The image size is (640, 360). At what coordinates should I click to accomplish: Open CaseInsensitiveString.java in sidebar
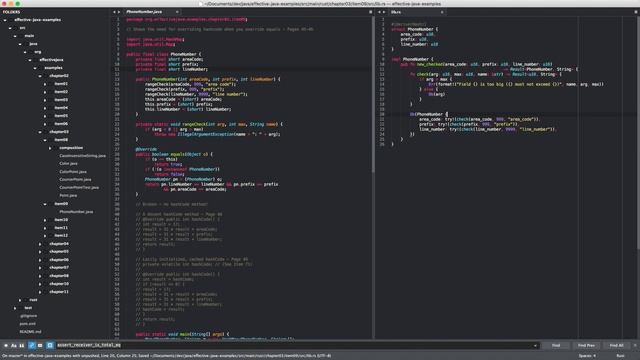(82, 156)
